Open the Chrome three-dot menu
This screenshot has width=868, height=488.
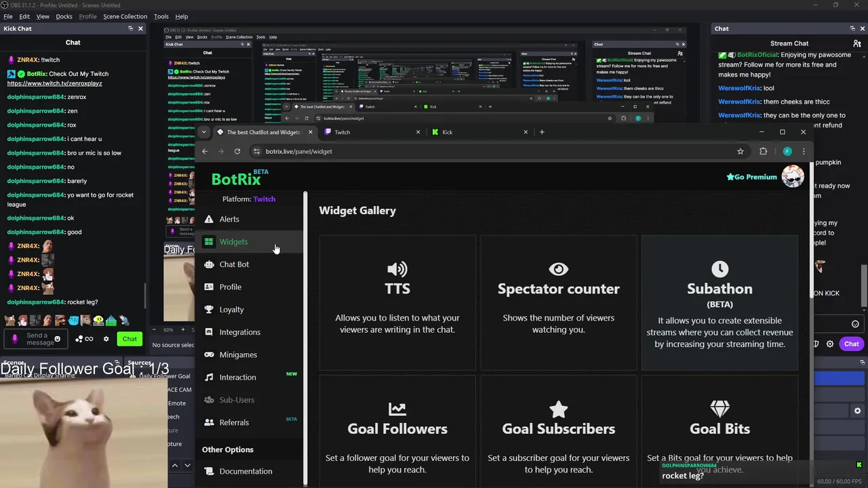tap(804, 151)
